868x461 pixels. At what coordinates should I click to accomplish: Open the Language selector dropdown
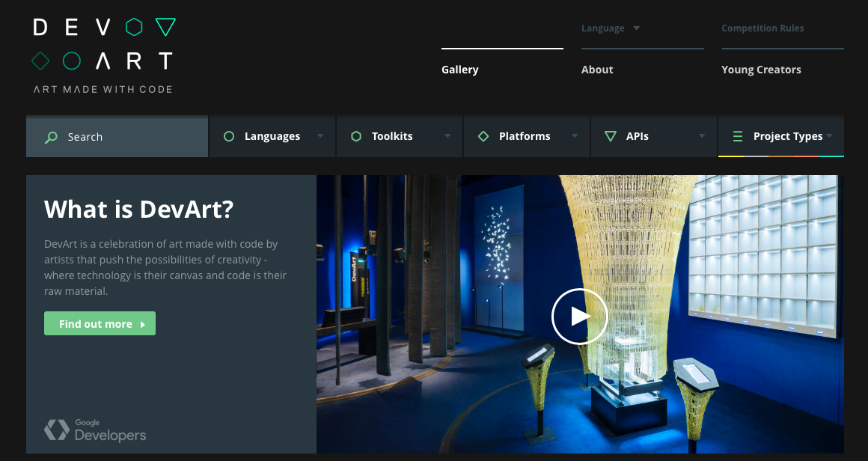coord(611,28)
